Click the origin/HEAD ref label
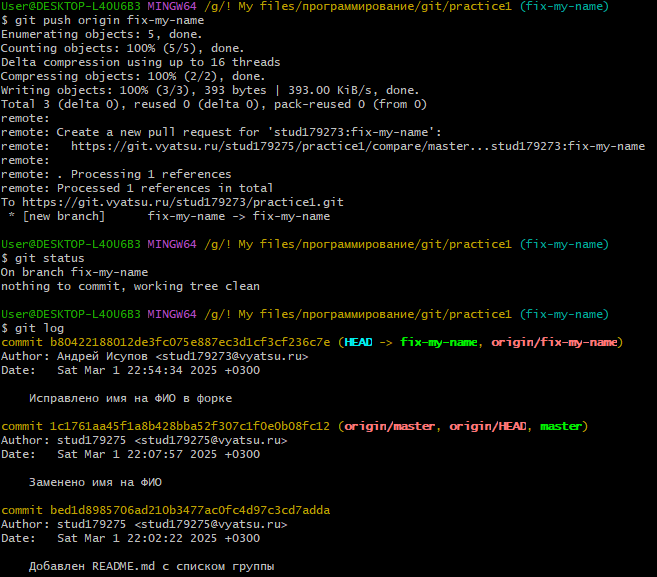The height and width of the screenshot is (577, 657). coord(488,426)
